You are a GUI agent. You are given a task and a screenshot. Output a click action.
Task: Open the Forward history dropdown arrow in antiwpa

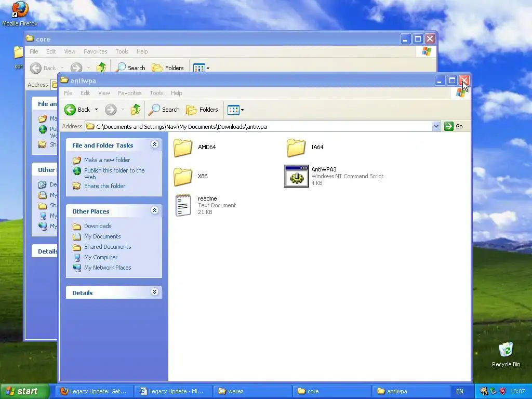123,110
